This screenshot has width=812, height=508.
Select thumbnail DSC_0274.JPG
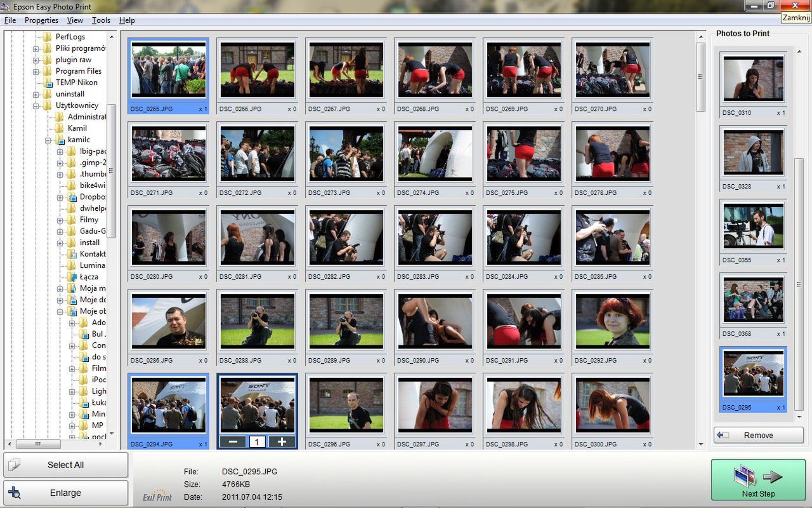435,160
